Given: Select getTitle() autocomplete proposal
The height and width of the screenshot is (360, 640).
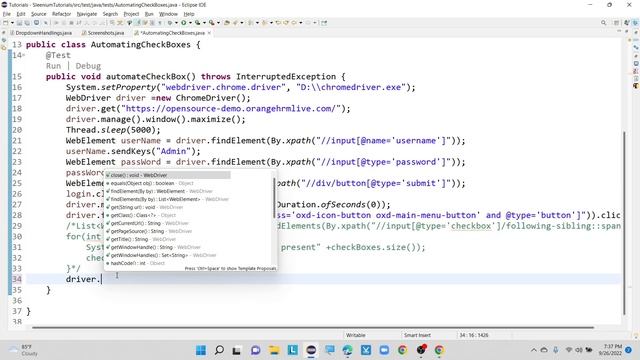Looking at the screenshot, I should (168, 239).
